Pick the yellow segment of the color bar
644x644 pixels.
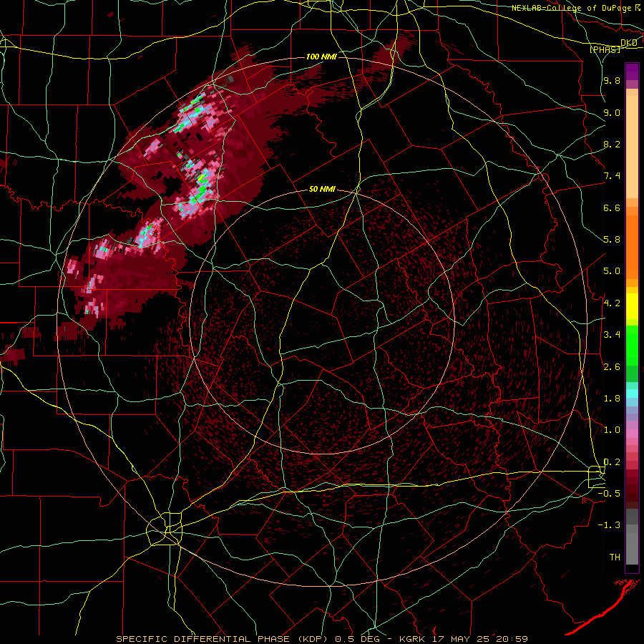(632, 306)
